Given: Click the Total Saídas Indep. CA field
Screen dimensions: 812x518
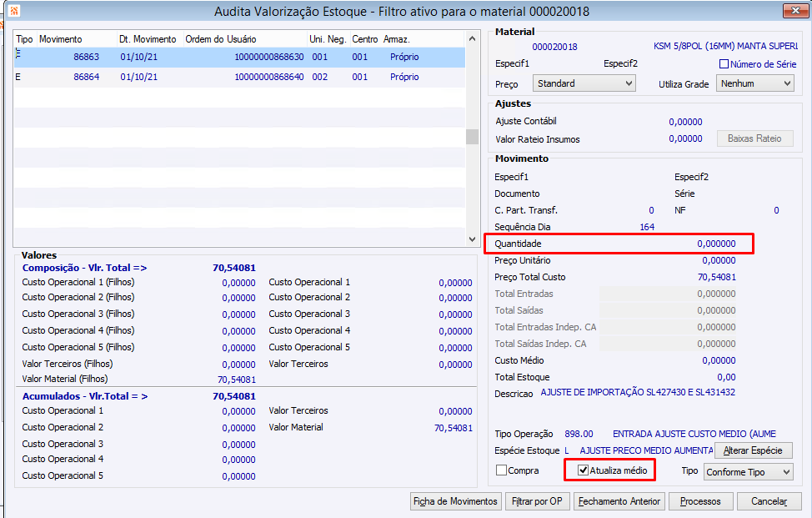Looking at the screenshot, I should 668,344.
